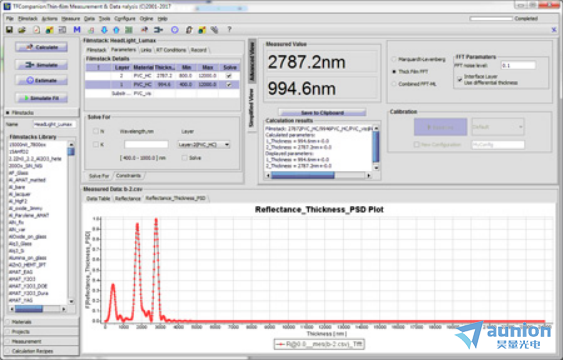563x360 pixels.
Task: Select the Marquardt-Levenberg radio button
Action: pyautogui.click(x=394, y=59)
